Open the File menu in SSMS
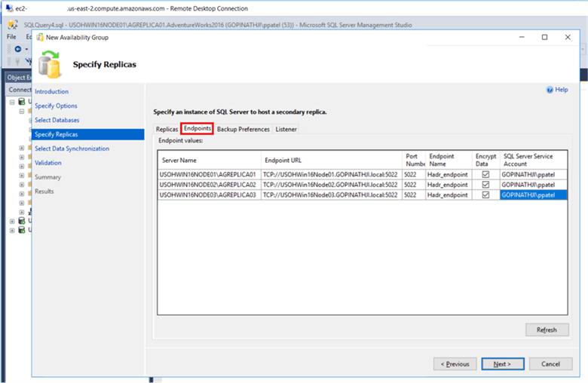Image resolution: width=588 pixels, height=383 pixels. pyautogui.click(x=11, y=37)
